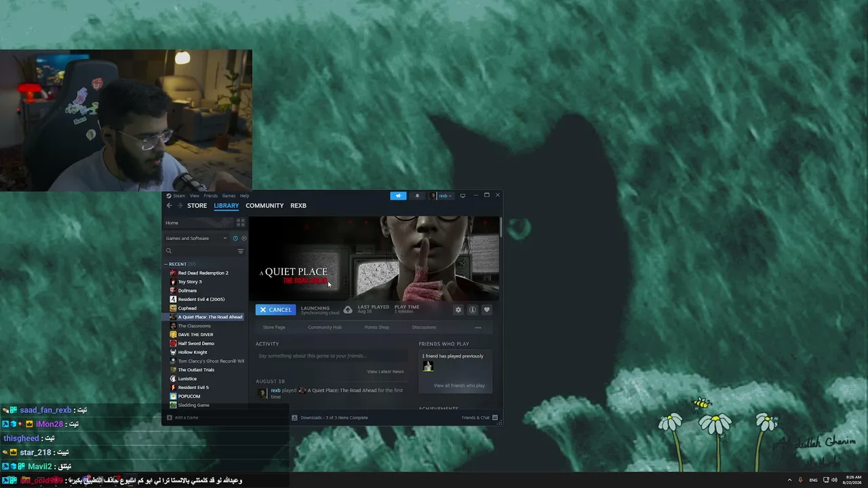Switch library to collections grid view

point(240,222)
